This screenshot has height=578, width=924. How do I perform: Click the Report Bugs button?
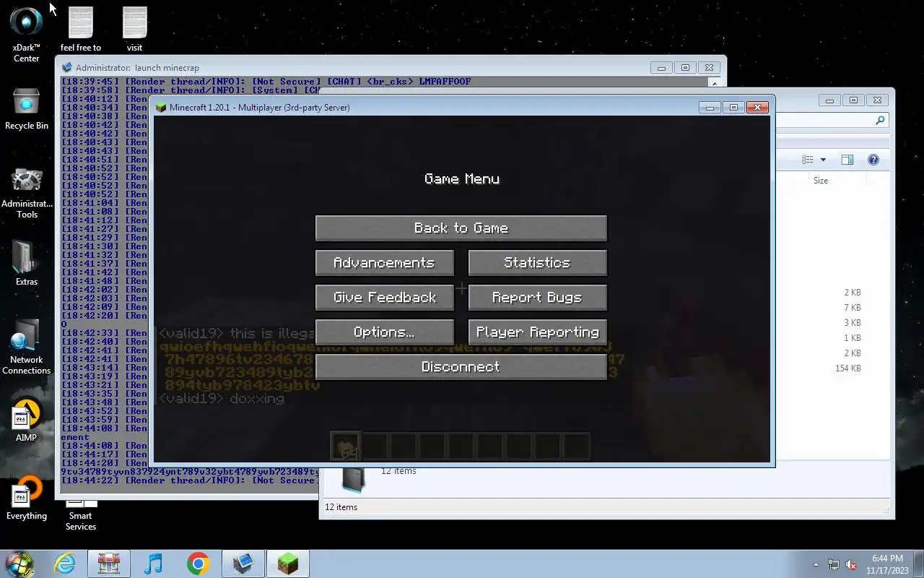[x=537, y=298]
